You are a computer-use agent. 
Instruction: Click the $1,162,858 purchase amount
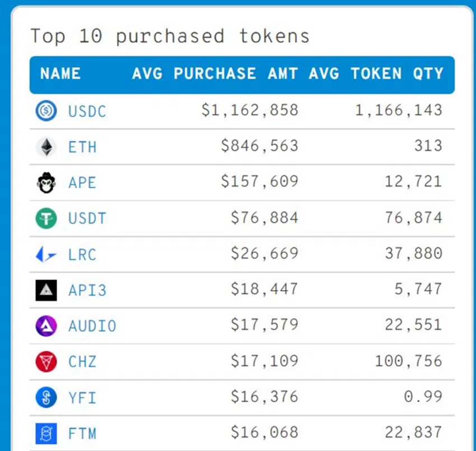[250, 110]
